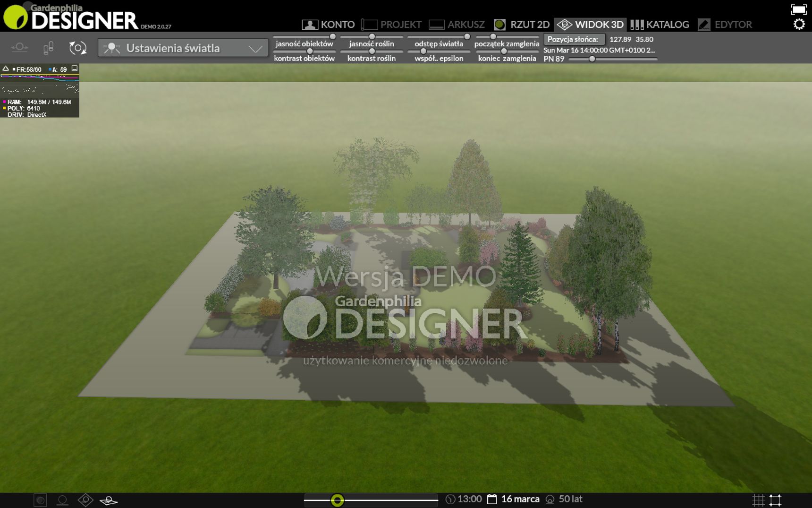The image size is (812, 508).
Task: Click the A: 59 readout in stats
Action: point(58,69)
